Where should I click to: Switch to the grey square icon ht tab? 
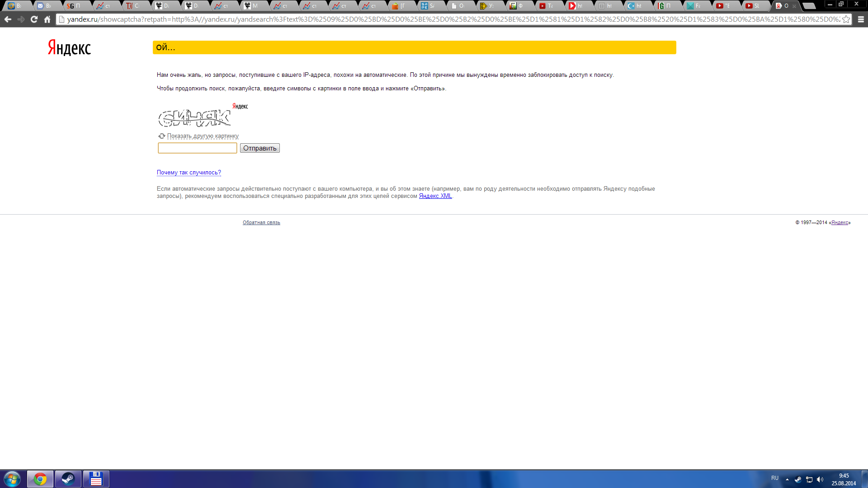[x=606, y=6]
